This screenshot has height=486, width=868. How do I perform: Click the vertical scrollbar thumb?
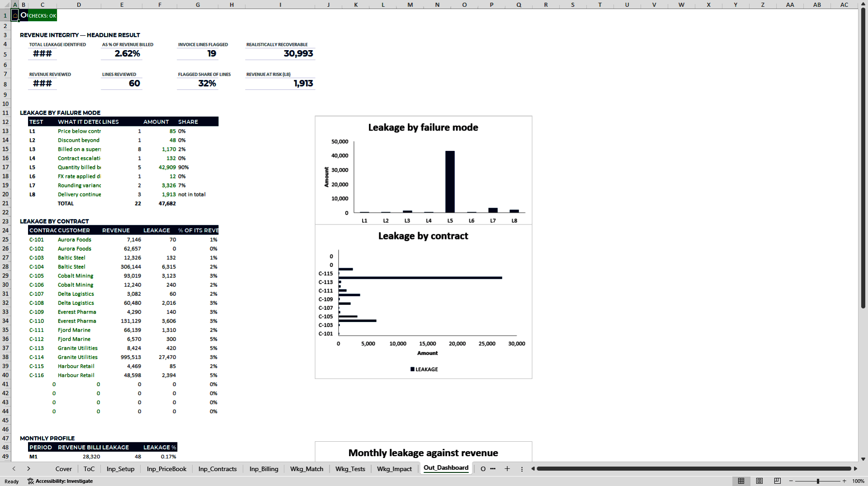(x=863, y=158)
